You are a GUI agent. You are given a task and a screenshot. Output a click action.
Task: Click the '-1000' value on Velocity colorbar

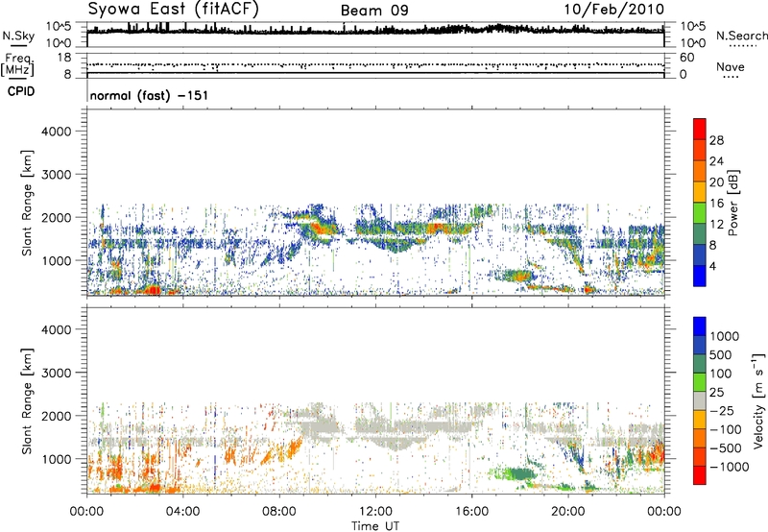(729, 467)
